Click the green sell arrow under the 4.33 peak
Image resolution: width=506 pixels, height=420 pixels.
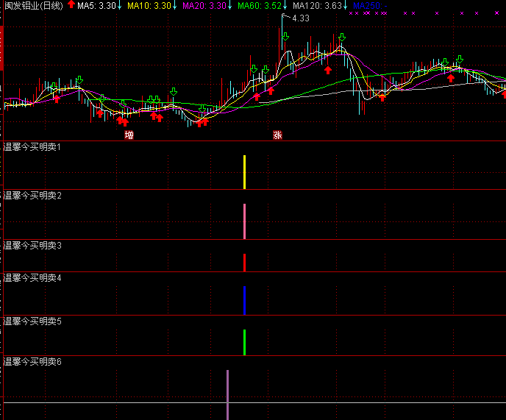pyautogui.click(x=285, y=37)
